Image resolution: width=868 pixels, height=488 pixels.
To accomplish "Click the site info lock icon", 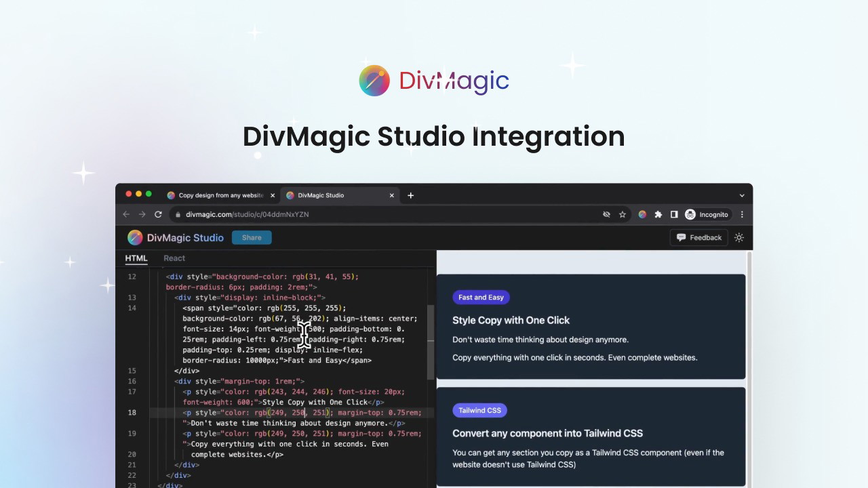I will click(178, 214).
